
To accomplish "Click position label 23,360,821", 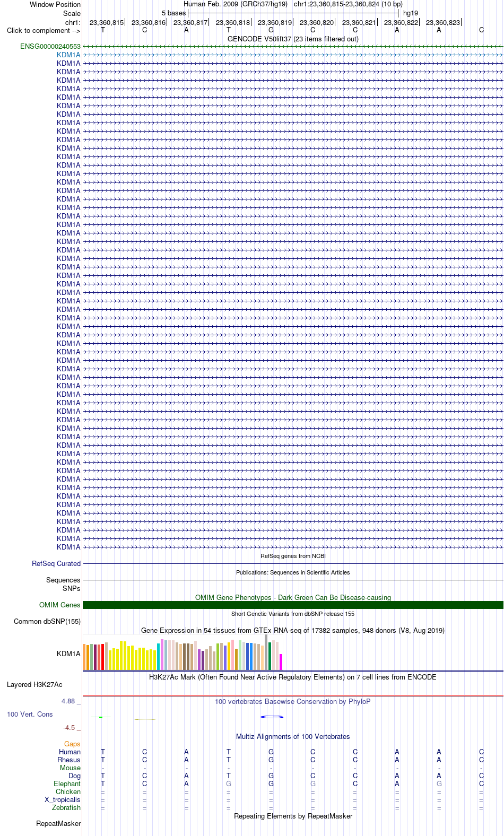I will point(359,23).
